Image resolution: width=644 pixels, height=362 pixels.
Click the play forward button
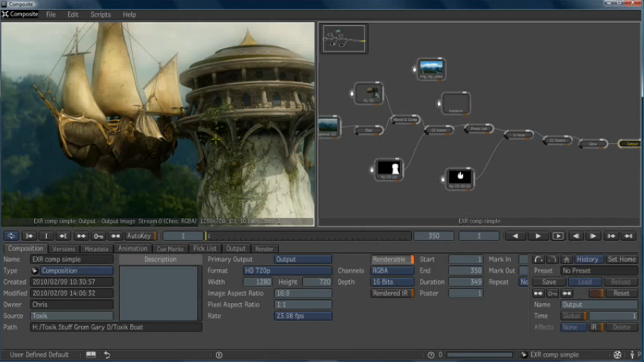click(538, 236)
